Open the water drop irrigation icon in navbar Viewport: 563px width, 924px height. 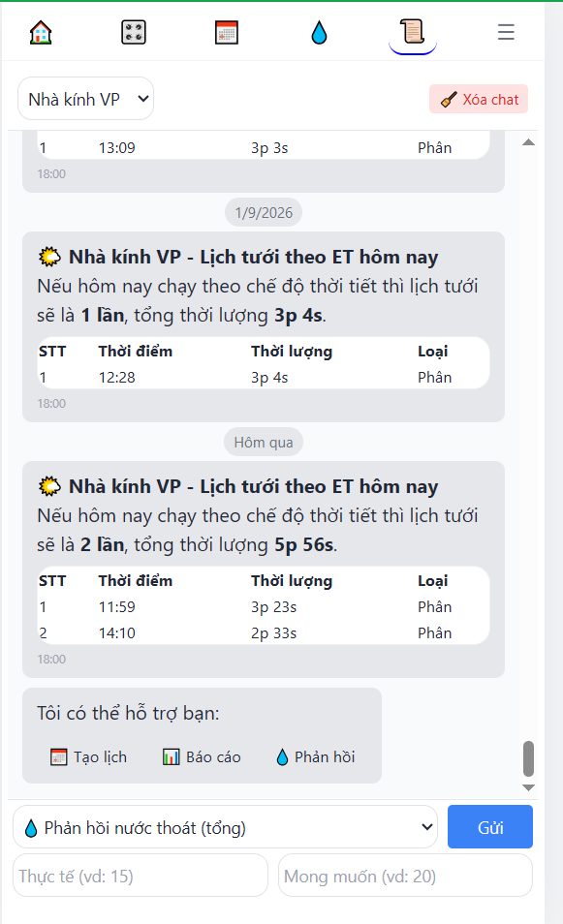(319, 32)
